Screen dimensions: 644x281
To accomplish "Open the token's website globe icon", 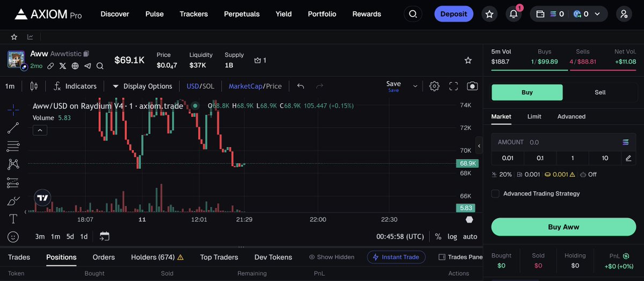I will click(x=75, y=66).
